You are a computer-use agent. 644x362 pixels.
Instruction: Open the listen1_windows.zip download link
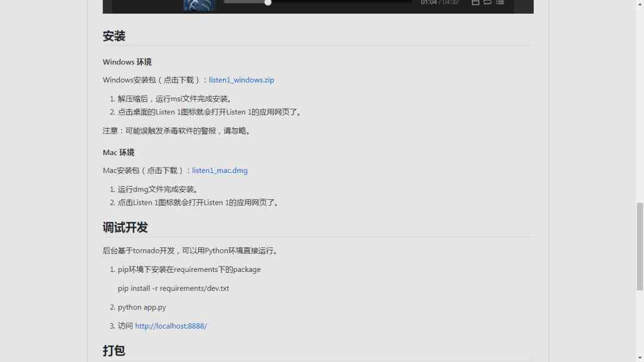tap(241, 80)
